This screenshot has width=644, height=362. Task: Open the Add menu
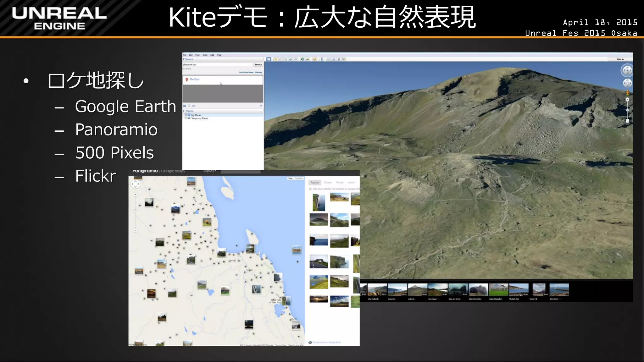coord(212,55)
